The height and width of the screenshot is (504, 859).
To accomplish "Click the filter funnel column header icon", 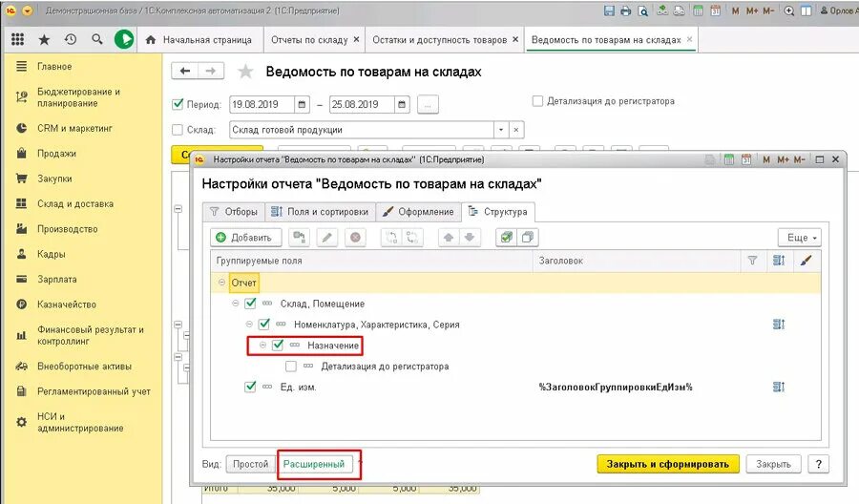I will point(752,261).
